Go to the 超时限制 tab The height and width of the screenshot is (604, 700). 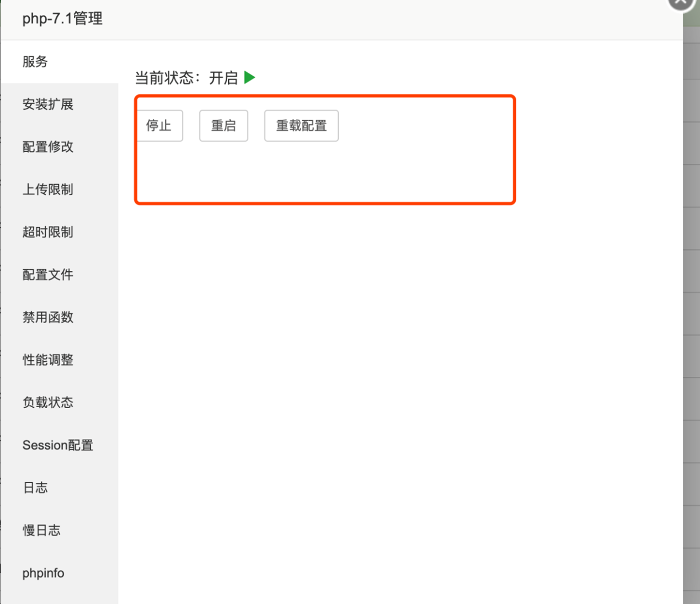(x=48, y=232)
